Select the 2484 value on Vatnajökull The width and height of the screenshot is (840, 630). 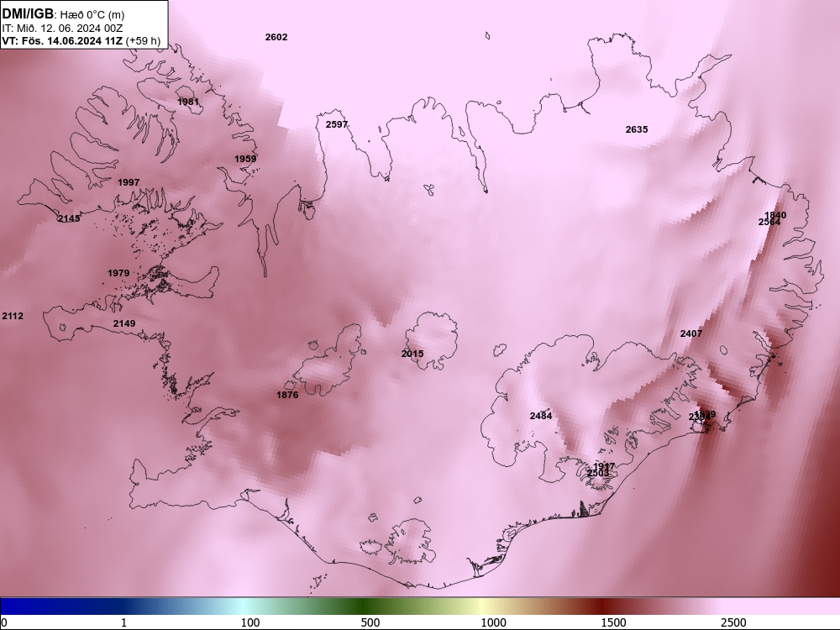point(541,417)
